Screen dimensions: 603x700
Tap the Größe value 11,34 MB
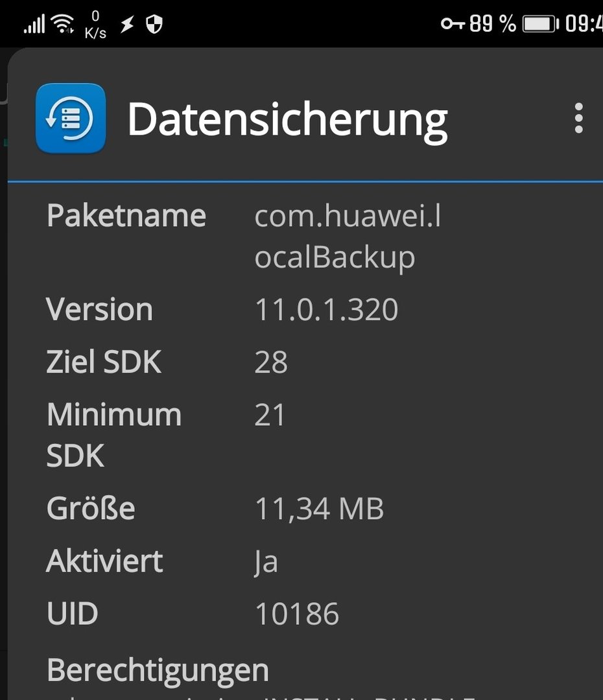[320, 509]
